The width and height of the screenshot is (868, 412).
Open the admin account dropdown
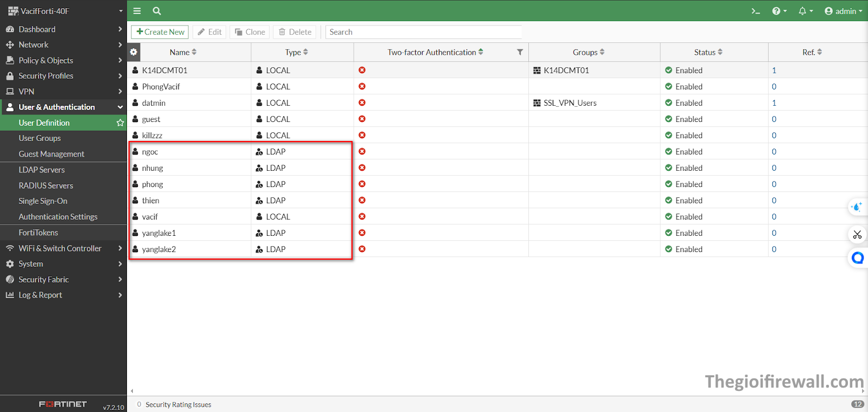point(843,11)
